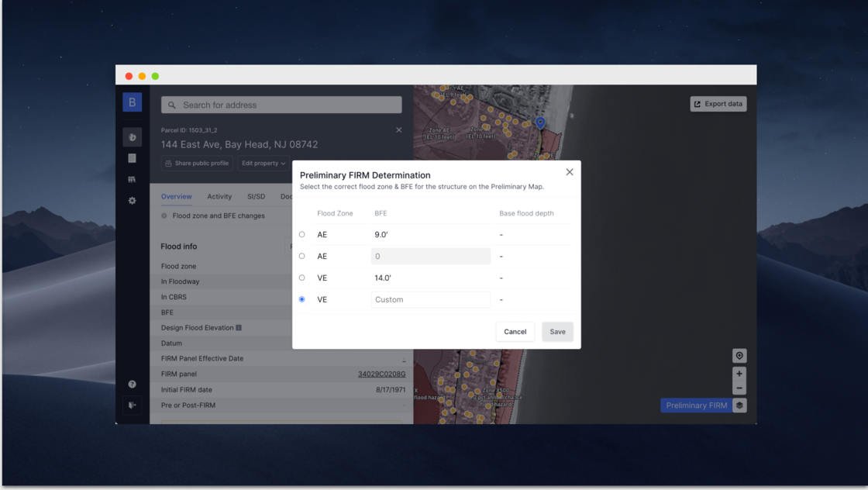Viewport: 868px width, 490px height.
Task: Open the documents page icon in sidebar
Action: [x=132, y=158]
